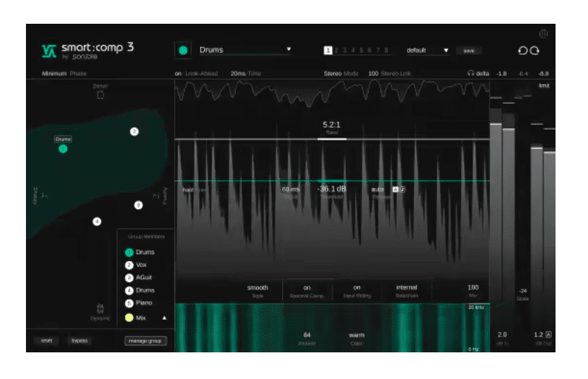The height and width of the screenshot is (379, 588).
Task: Click the auto Release value
Action: pyautogui.click(x=377, y=189)
